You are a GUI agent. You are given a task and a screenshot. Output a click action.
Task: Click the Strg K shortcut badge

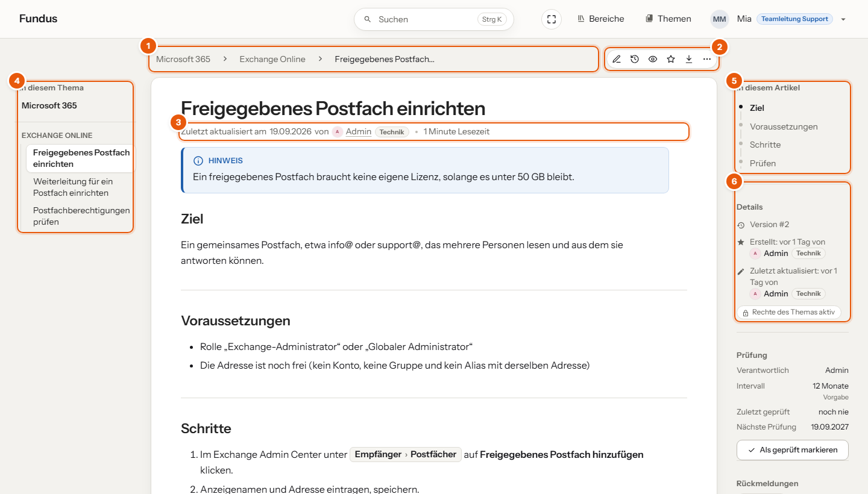(x=492, y=19)
